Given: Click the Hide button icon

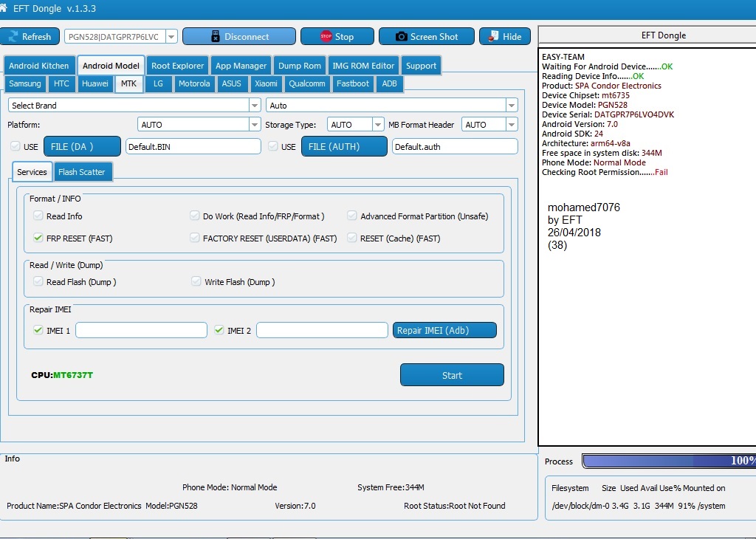Looking at the screenshot, I should [493, 37].
